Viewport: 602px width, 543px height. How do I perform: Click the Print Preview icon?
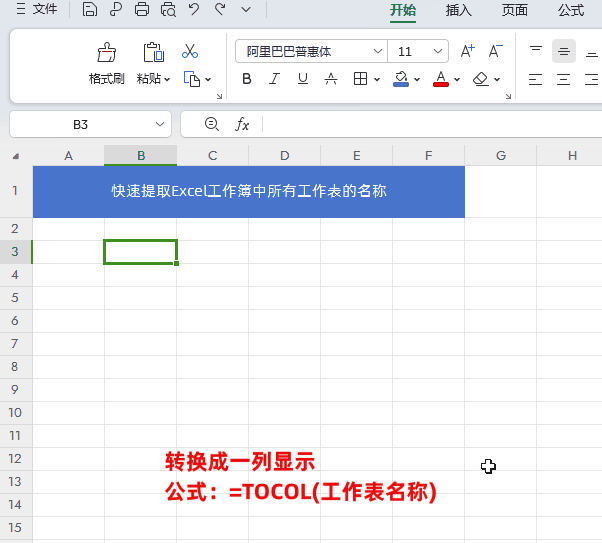point(168,9)
